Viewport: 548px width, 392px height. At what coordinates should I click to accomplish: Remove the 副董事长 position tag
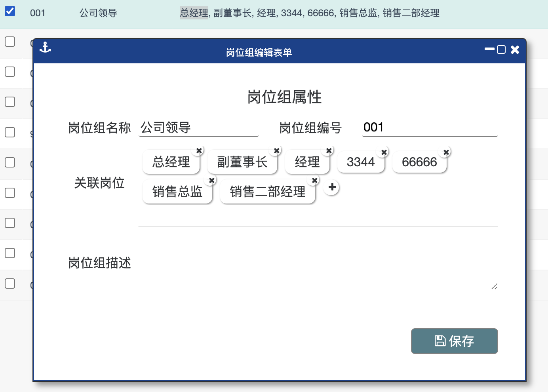(x=277, y=150)
